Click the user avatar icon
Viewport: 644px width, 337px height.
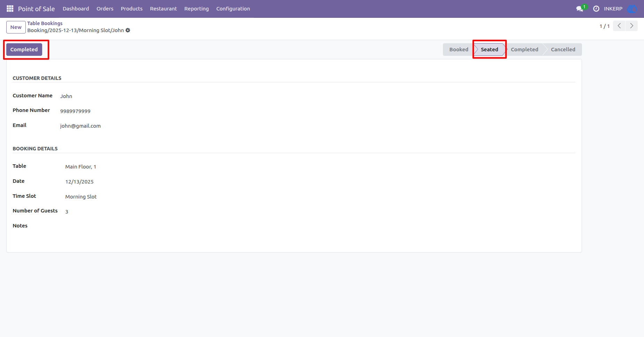pyautogui.click(x=632, y=9)
